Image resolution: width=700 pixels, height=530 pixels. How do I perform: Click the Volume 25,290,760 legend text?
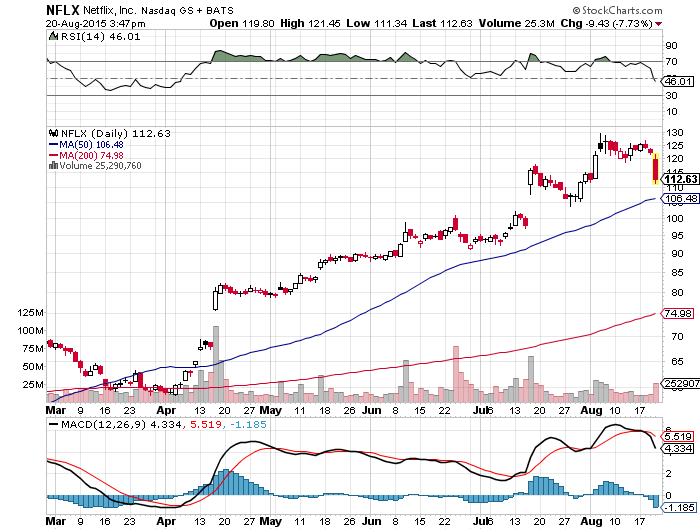[100, 166]
